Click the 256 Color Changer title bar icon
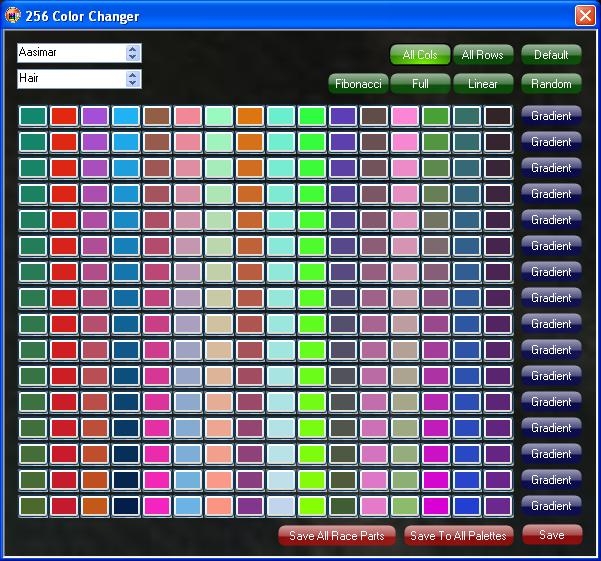Viewport: 601px width, 561px height. click(x=13, y=15)
